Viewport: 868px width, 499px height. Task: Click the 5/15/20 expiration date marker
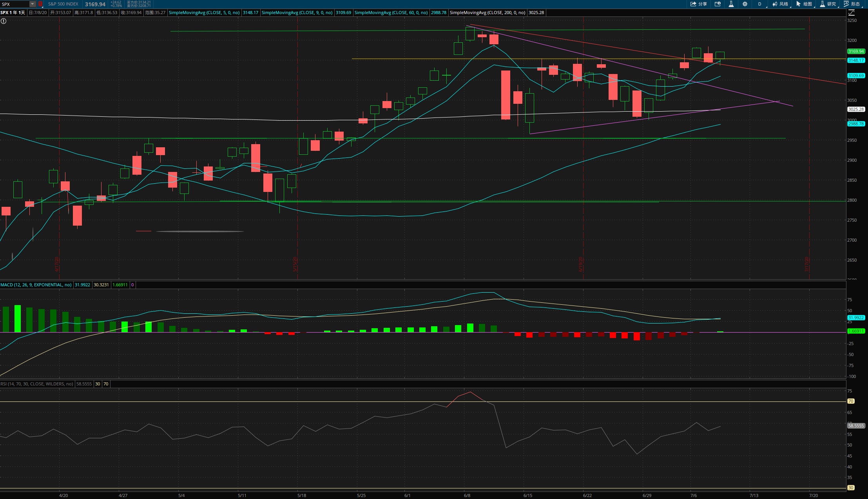coord(295,264)
